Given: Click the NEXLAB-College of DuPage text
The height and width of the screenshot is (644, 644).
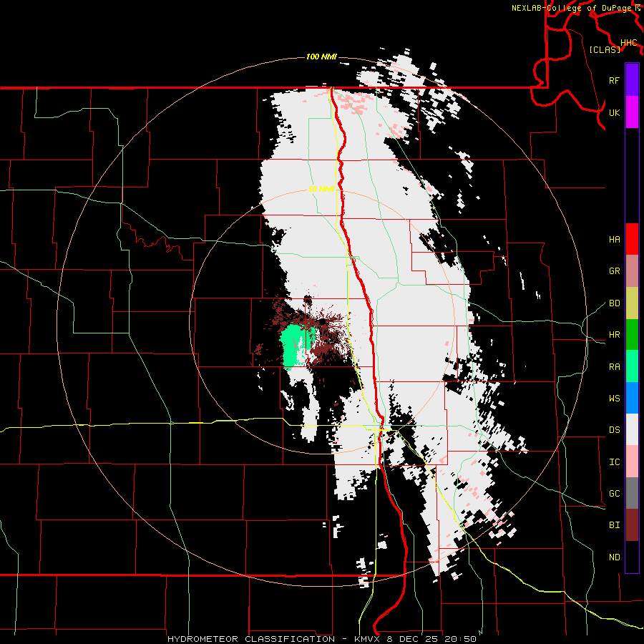Looking at the screenshot, I should point(572,8).
